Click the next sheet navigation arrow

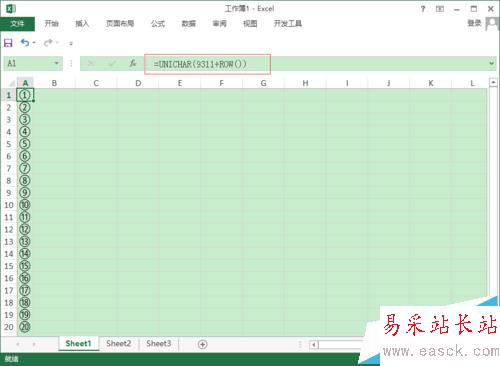(x=34, y=344)
